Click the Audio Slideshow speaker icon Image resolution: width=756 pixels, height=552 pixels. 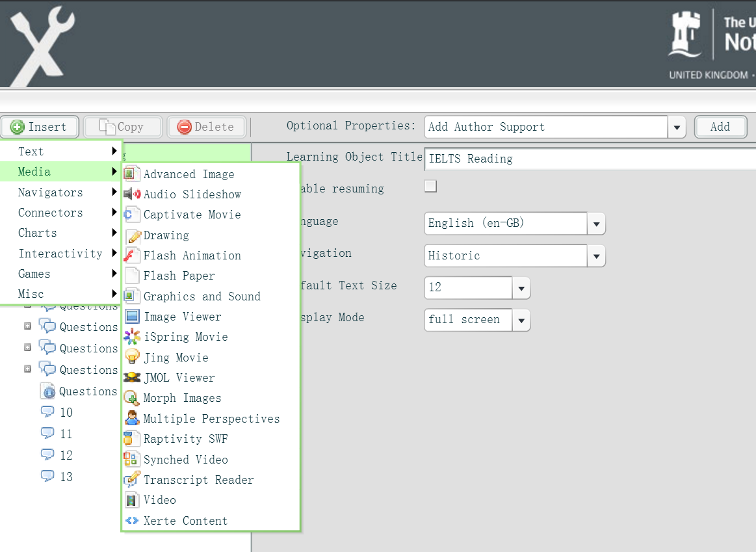click(x=132, y=194)
